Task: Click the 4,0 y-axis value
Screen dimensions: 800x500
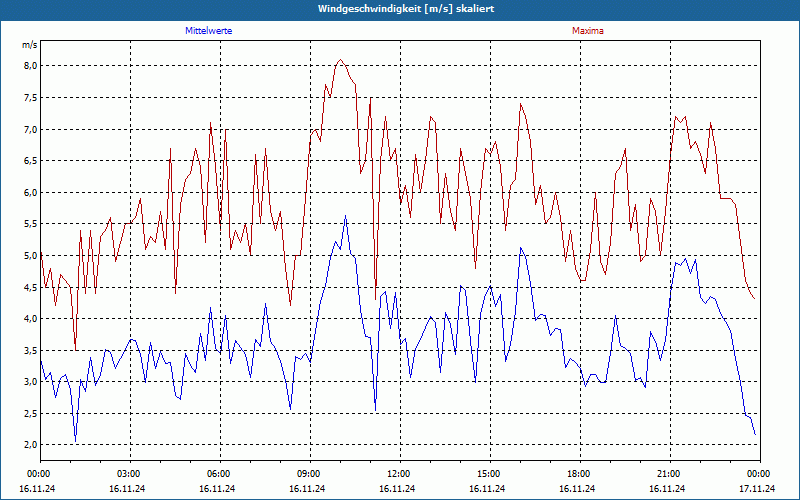Action: click(x=30, y=319)
